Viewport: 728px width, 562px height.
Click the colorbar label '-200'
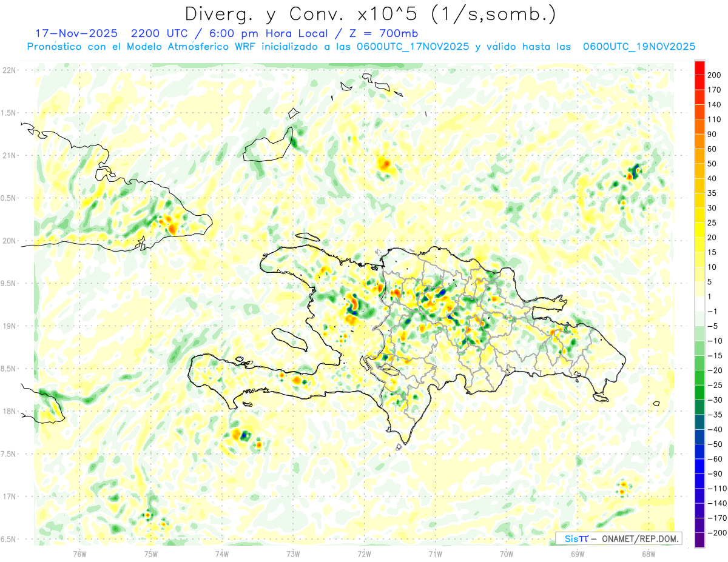pos(718,532)
